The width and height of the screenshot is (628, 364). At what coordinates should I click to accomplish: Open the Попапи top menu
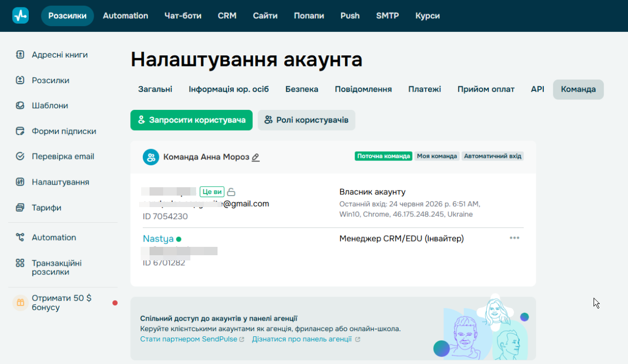pyautogui.click(x=309, y=16)
